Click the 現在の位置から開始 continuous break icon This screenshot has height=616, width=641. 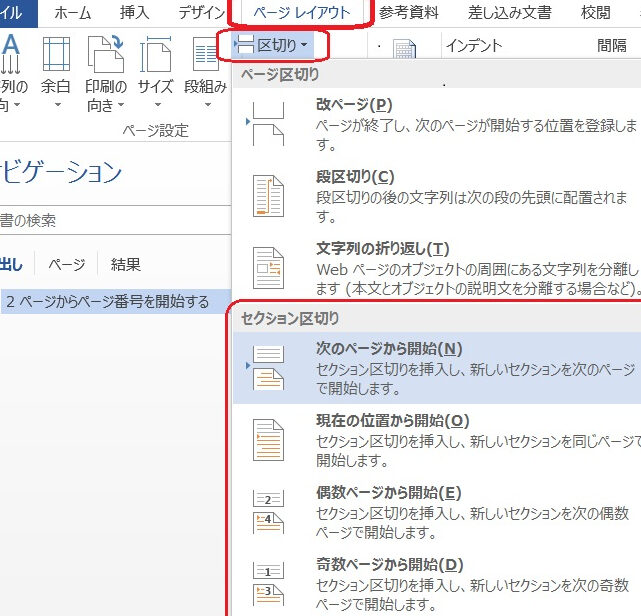click(x=268, y=440)
